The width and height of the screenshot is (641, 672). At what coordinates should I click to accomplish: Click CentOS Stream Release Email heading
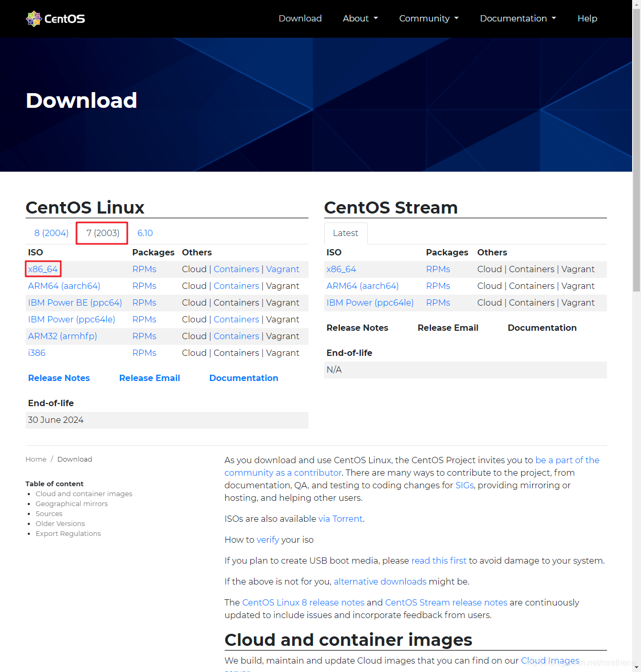click(x=448, y=328)
